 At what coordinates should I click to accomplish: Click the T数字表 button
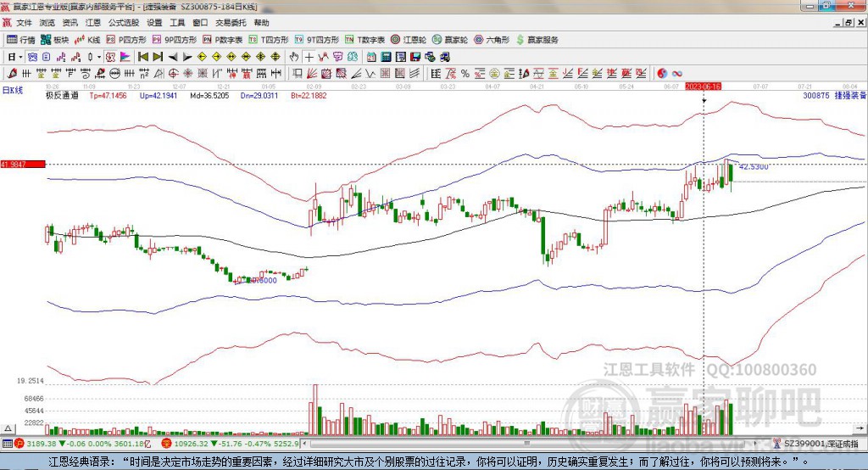tap(365, 40)
